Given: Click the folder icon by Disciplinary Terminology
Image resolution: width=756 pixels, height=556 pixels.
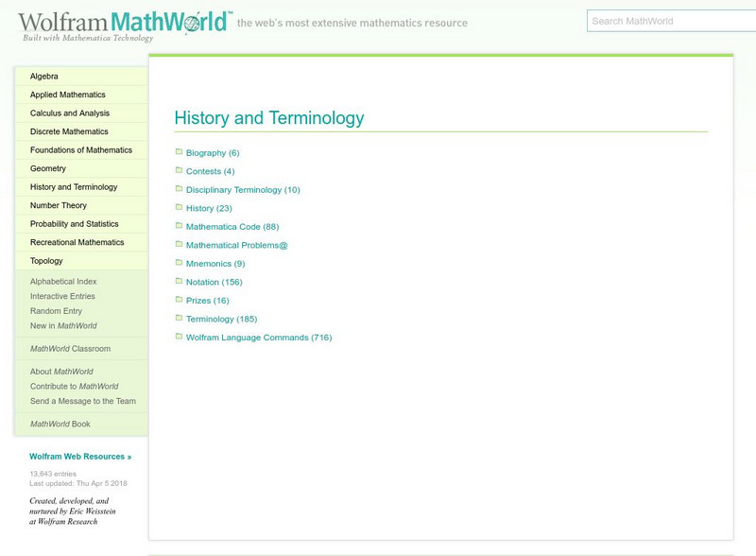Looking at the screenshot, I should (x=179, y=188).
